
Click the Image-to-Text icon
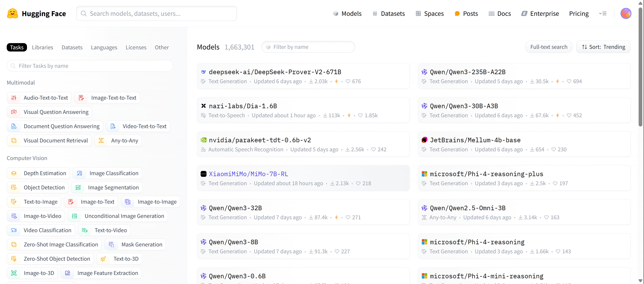click(x=71, y=202)
